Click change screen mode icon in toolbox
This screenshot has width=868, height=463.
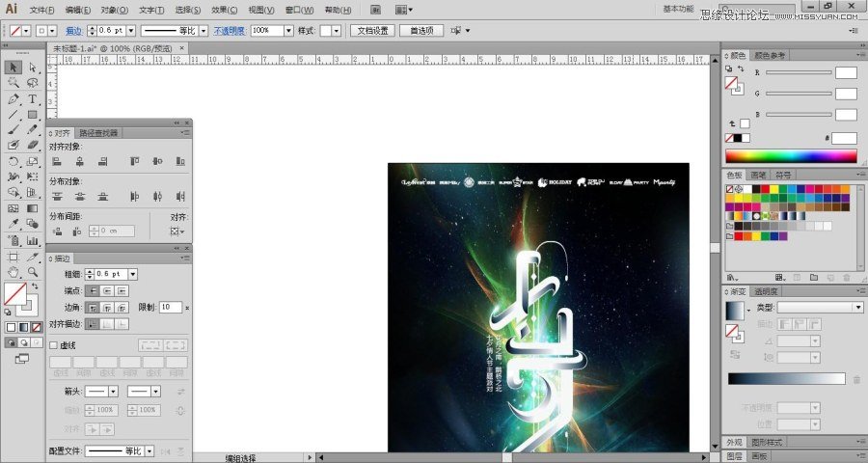(x=22, y=359)
